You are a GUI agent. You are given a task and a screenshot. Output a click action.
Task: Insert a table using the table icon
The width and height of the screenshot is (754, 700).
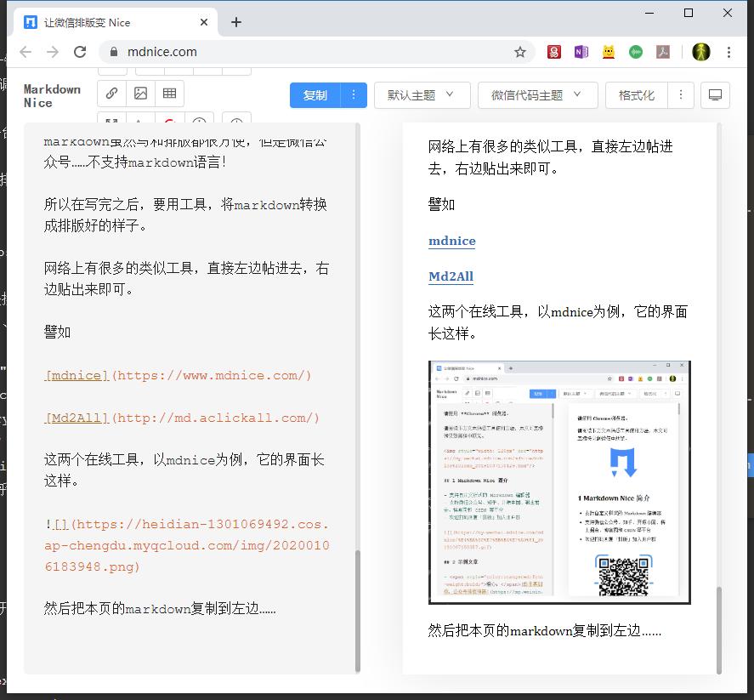[x=169, y=94]
